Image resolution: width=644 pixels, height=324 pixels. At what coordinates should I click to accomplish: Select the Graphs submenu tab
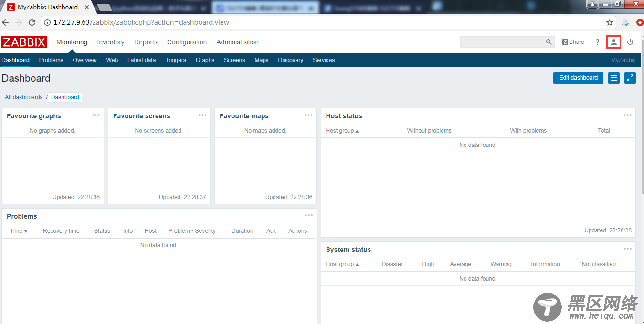[205, 60]
